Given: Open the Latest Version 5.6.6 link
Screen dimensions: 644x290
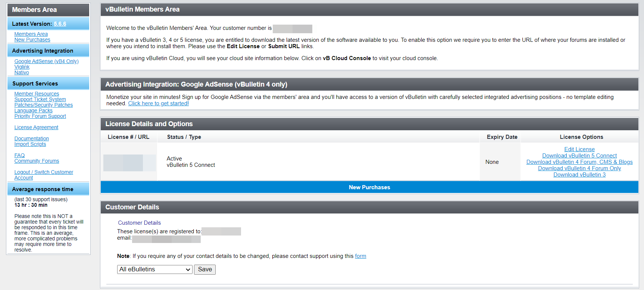Looking at the screenshot, I should 60,24.
